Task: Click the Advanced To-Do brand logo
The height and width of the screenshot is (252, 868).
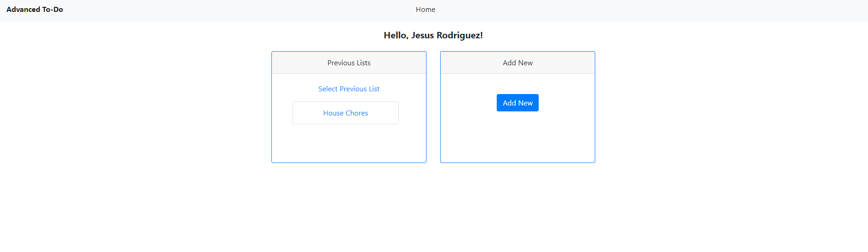Action: (x=35, y=10)
